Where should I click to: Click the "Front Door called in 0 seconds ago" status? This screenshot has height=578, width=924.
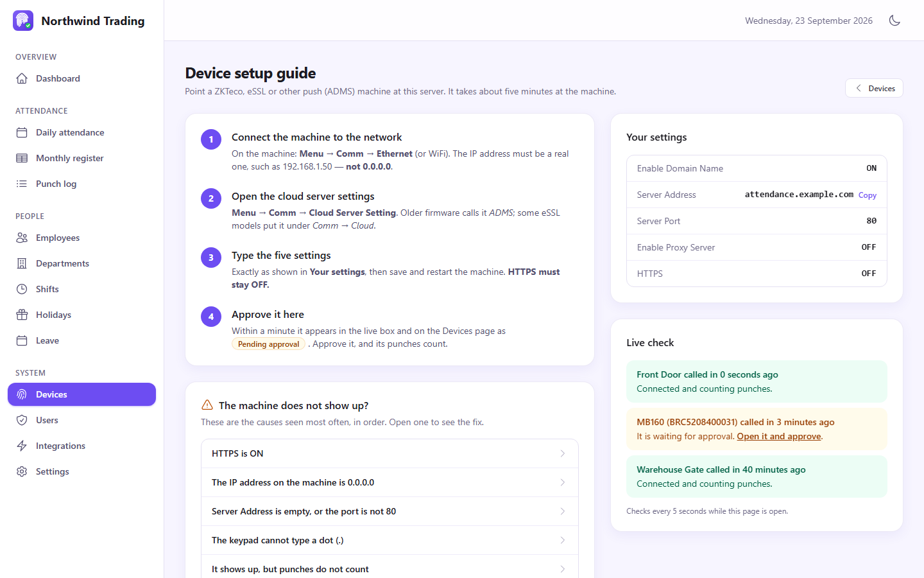pyautogui.click(x=707, y=374)
